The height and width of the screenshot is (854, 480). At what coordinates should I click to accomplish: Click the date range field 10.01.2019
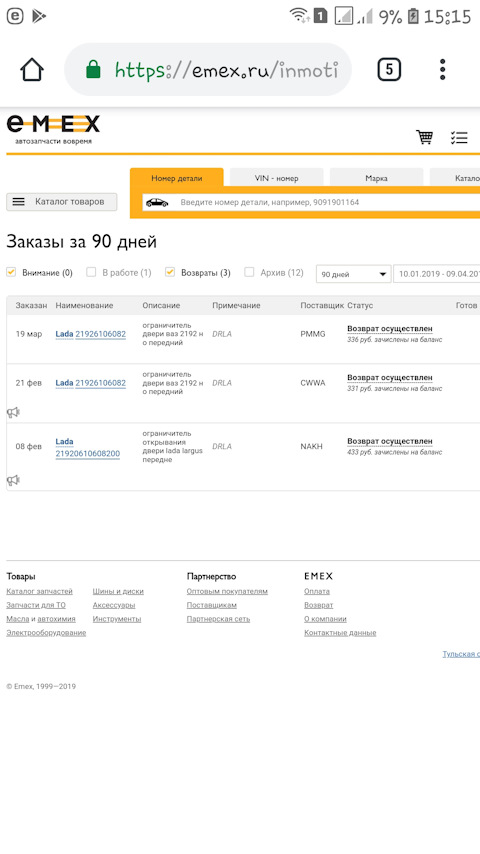[437, 274]
